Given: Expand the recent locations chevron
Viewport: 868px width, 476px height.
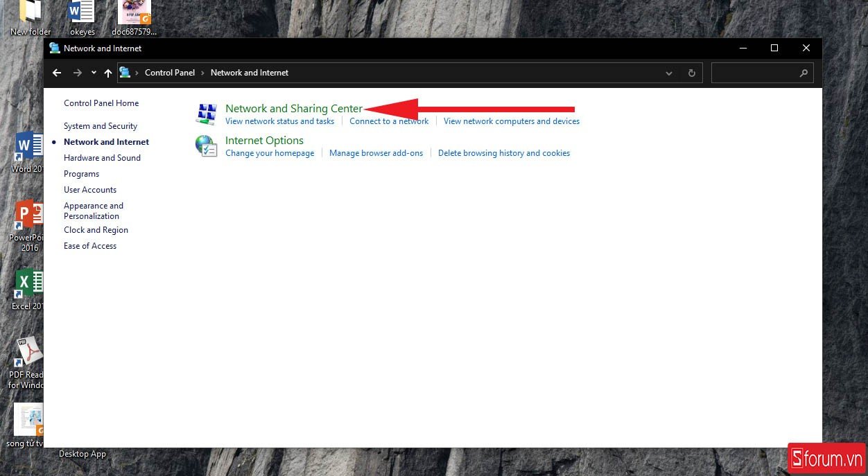Looking at the screenshot, I should (94, 73).
